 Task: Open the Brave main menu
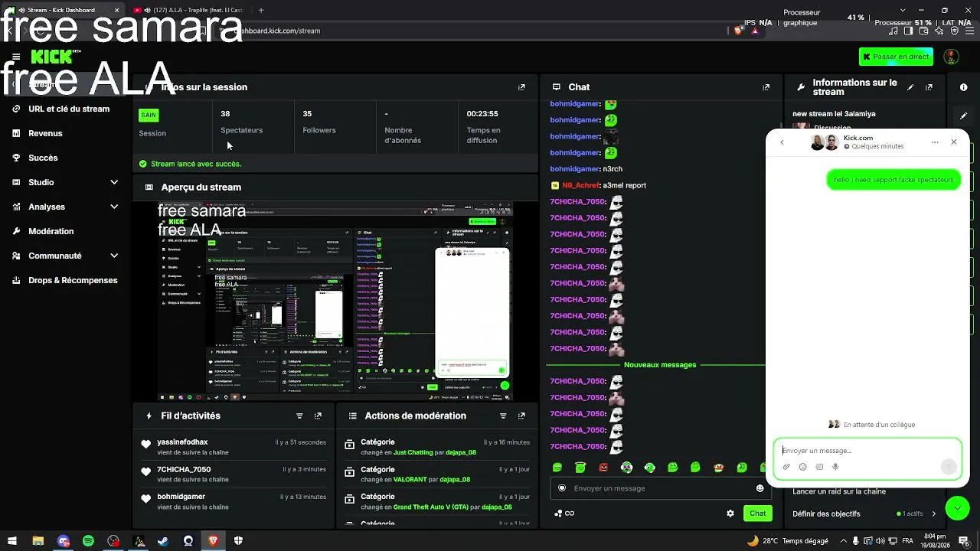click(969, 31)
